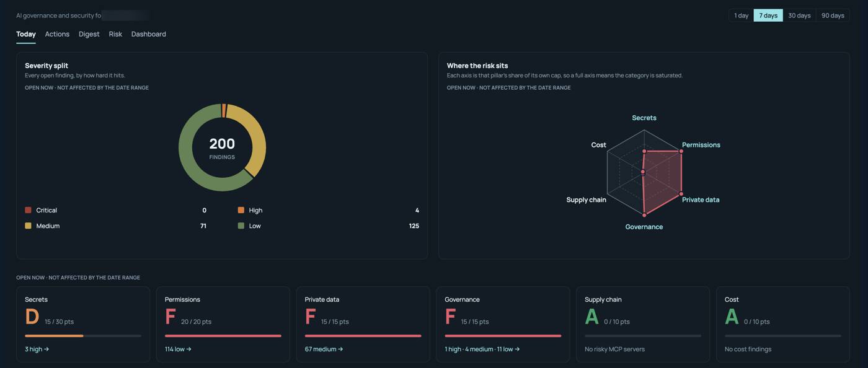Click the "No cost findings" text
Screen dimensions: 868x368
(x=748, y=349)
